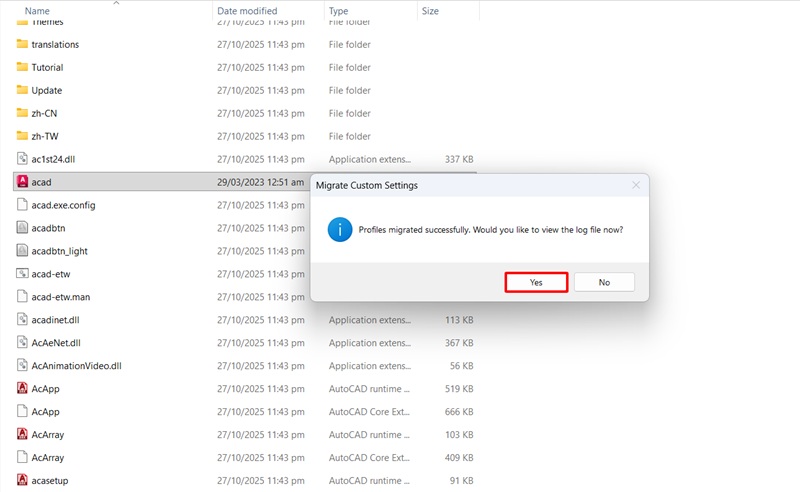
Task: Select the AcAnimationVideo.dll file
Action: pyautogui.click(x=76, y=366)
